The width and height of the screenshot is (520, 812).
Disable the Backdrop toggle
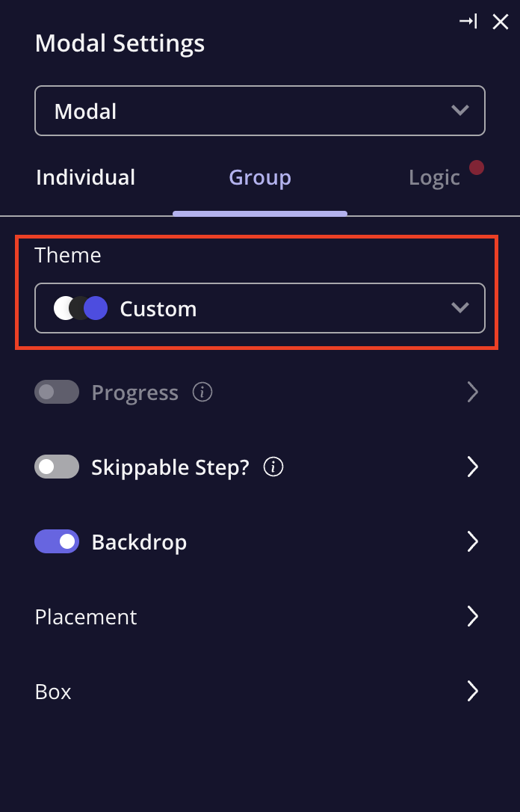pyautogui.click(x=57, y=541)
